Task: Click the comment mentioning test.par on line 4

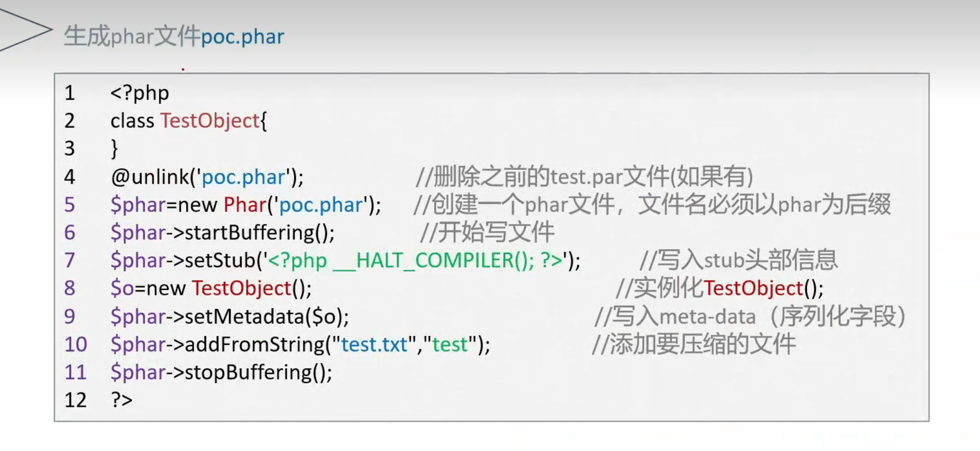Action: [x=584, y=177]
